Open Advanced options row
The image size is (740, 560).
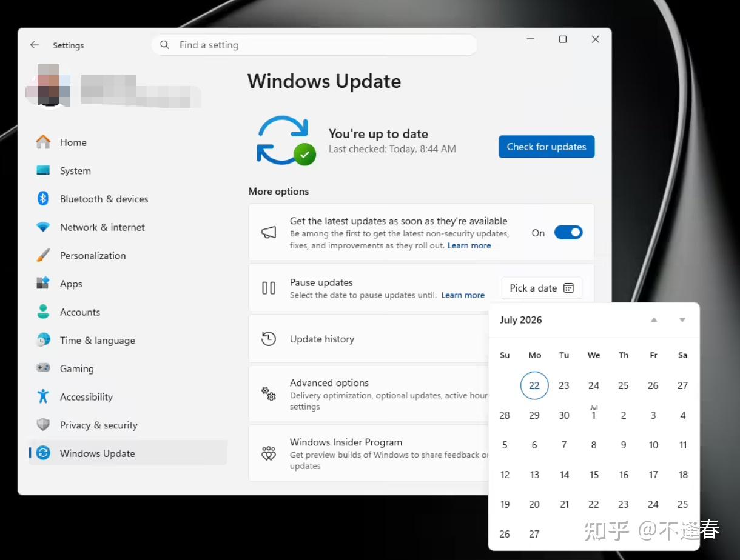(369, 394)
